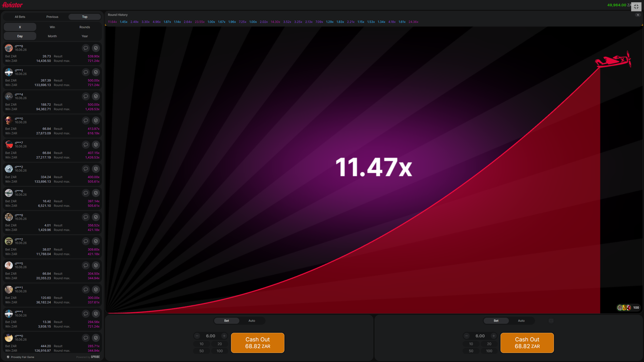This screenshot has height=362, width=644.
Task: Cash out right bet 68.82 ZAR
Action: click(527, 343)
